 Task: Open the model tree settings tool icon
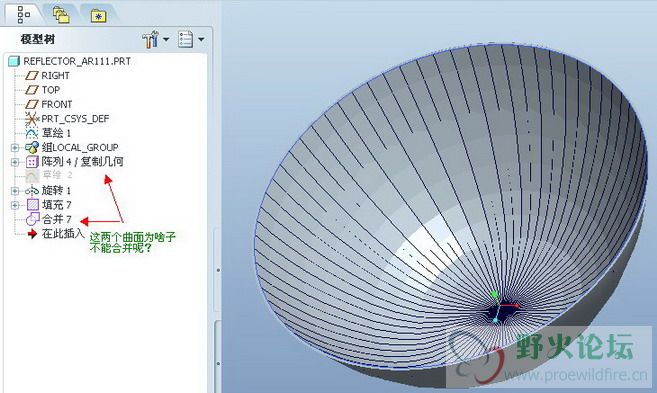pyautogui.click(x=150, y=39)
